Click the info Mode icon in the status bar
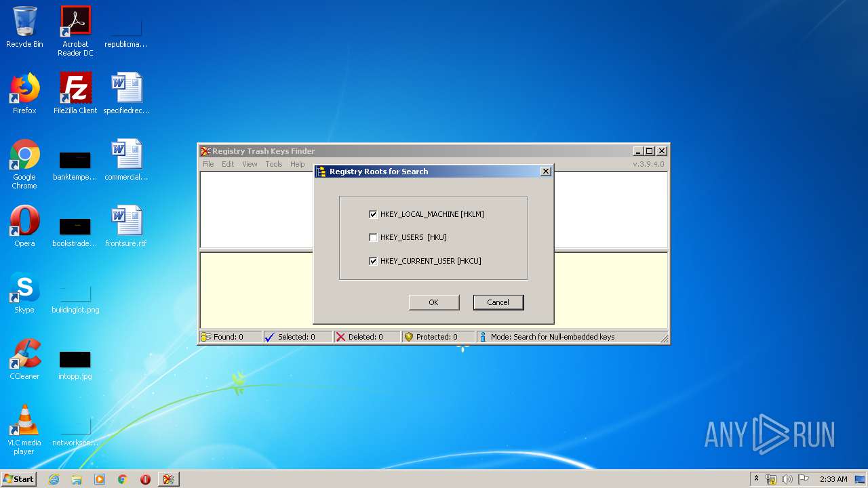 [x=483, y=337]
